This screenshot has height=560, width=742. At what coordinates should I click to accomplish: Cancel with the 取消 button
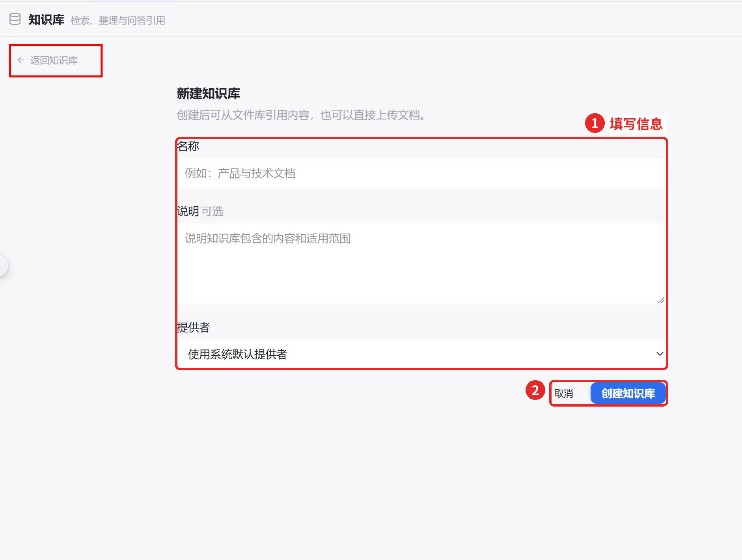point(564,393)
